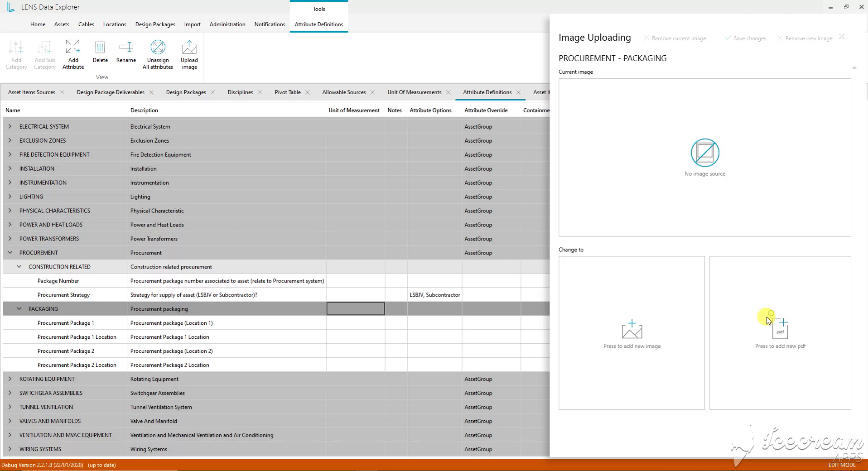Open the Assets menu
Screen dimensions: 868x471
click(62, 24)
